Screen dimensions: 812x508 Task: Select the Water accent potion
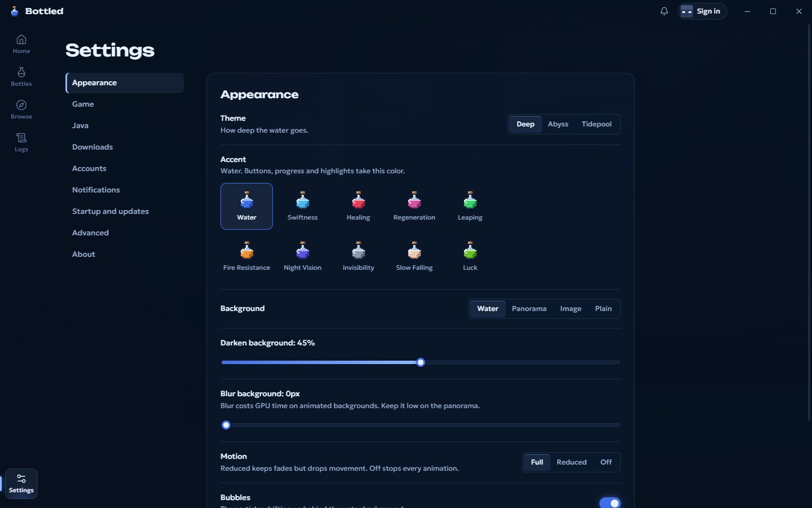(x=246, y=206)
